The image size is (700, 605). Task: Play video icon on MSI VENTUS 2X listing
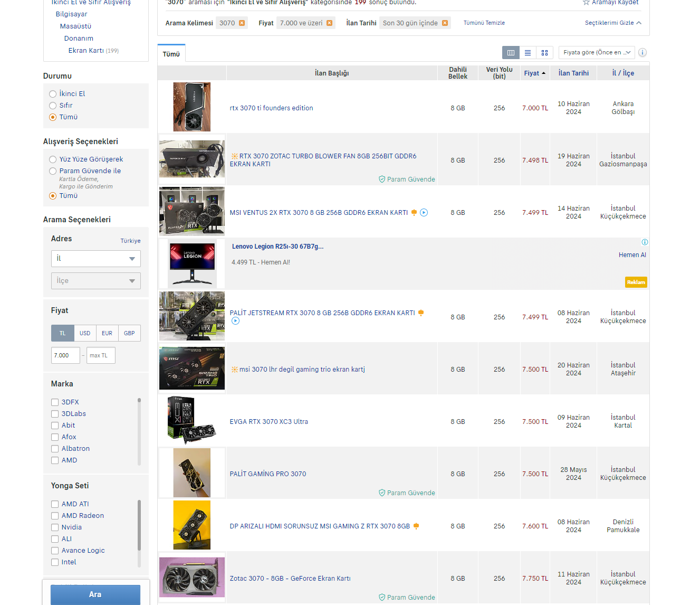[424, 213]
